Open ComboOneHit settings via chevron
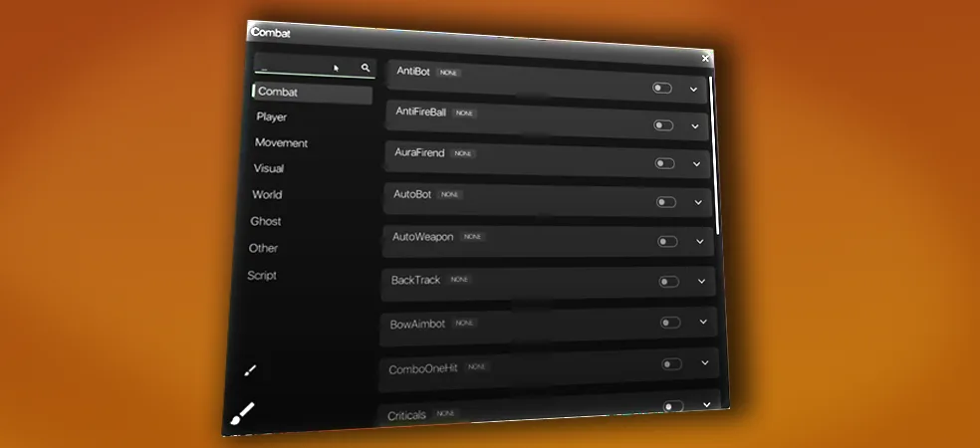 click(x=704, y=363)
